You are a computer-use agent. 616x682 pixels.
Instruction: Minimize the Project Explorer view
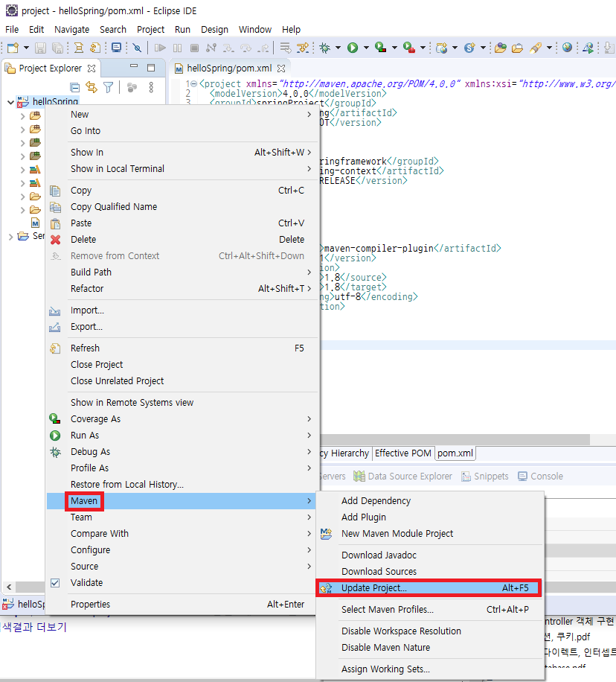click(x=134, y=66)
